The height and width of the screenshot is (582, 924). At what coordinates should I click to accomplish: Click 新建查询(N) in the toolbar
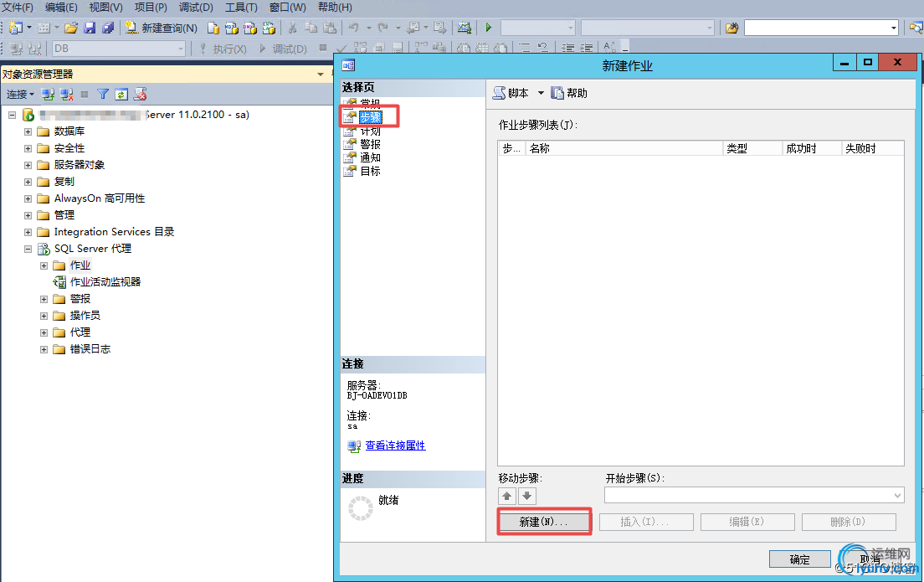pyautogui.click(x=161, y=28)
